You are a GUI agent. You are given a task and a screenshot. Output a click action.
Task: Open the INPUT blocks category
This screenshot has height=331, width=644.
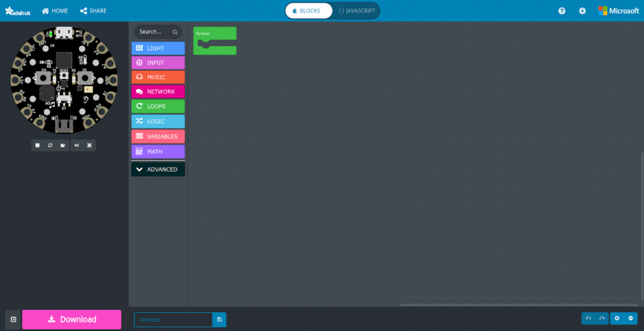point(158,62)
